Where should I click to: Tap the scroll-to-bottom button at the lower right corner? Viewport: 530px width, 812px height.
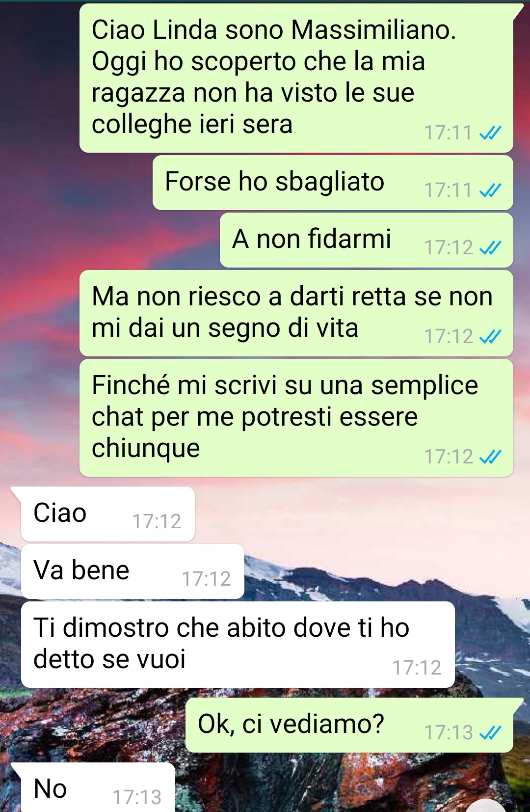pyautogui.click(x=486, y=806)
